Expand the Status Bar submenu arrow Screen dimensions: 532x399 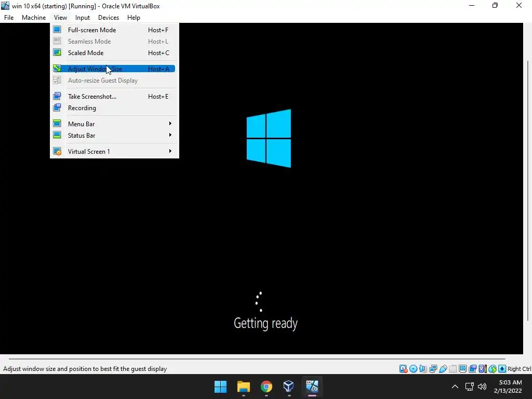click(x=170, y=135)
